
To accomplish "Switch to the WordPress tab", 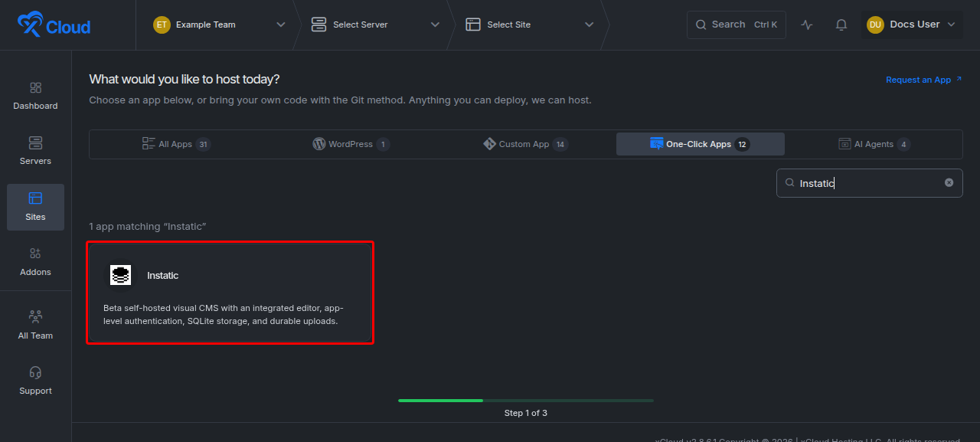I will pos(351,144).
